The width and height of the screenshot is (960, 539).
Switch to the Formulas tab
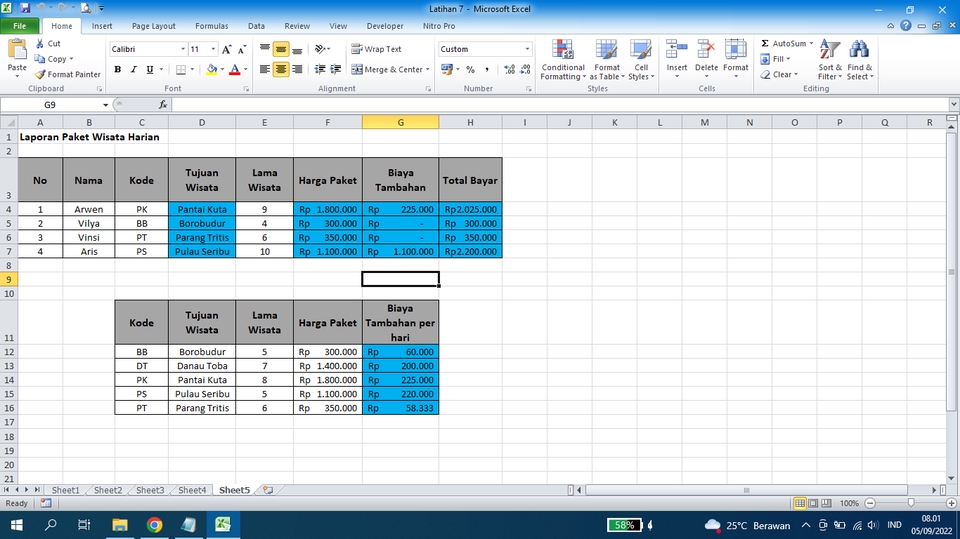tap(212, 26)
